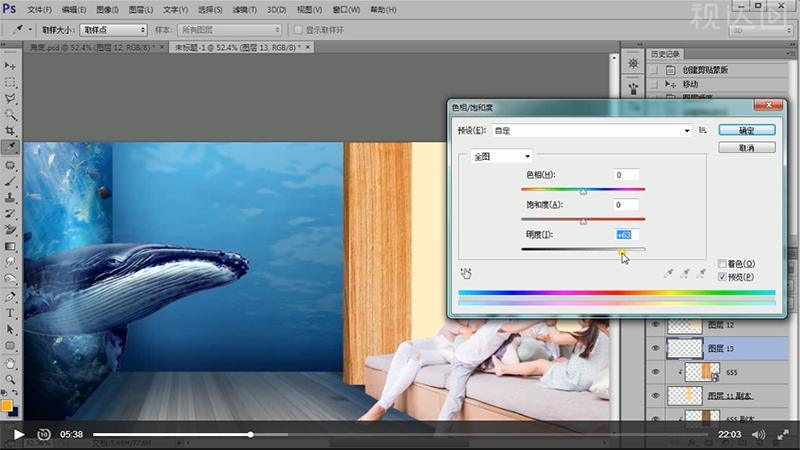Click the 取消 cancel button
This screenshot has height=450, width=800.
tap(747, 148)
